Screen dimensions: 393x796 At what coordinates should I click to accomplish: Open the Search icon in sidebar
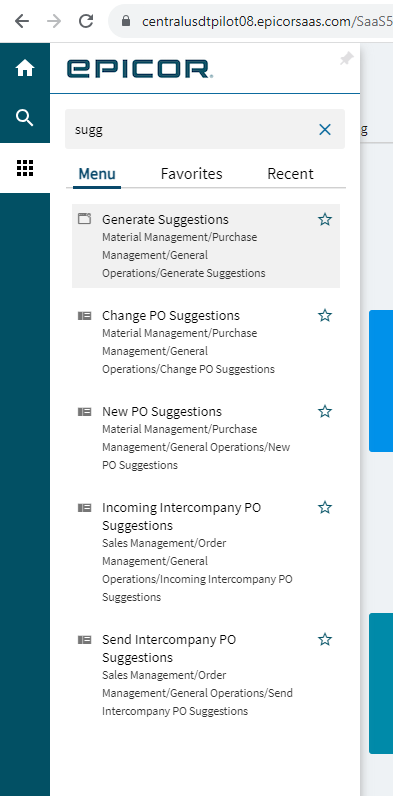click(x=24, y=117)
